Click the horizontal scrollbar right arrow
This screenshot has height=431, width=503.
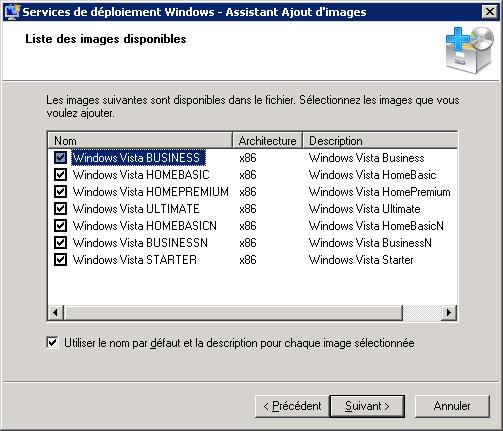pos(449,313)
